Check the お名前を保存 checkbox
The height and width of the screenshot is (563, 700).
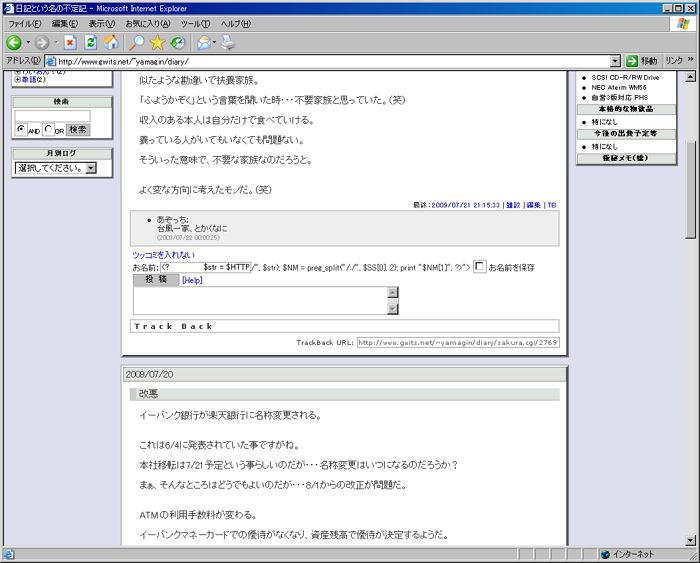tap(480, 267)
